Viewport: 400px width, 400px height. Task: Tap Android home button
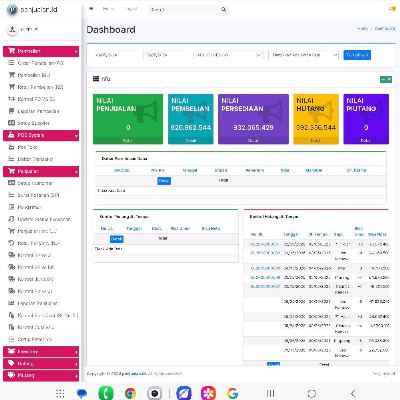point(312,393)
